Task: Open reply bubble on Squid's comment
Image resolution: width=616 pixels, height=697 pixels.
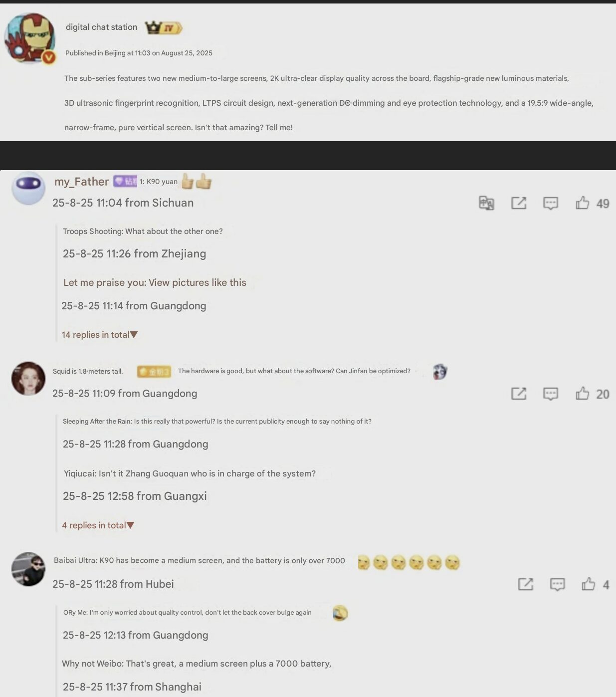Action: pyautogui.click(x=551, y=394)
